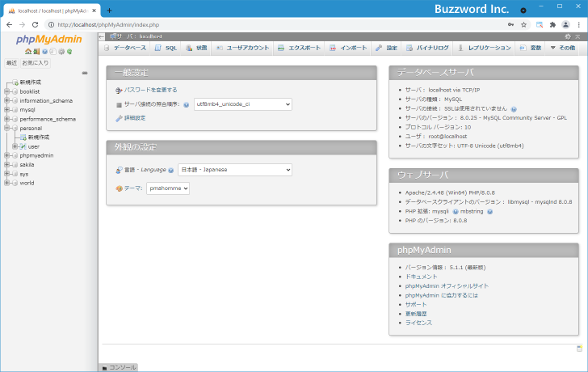Open the ユーザアカウント tab
The height and width of the screenshot is (372, 588).
[242, 48]
